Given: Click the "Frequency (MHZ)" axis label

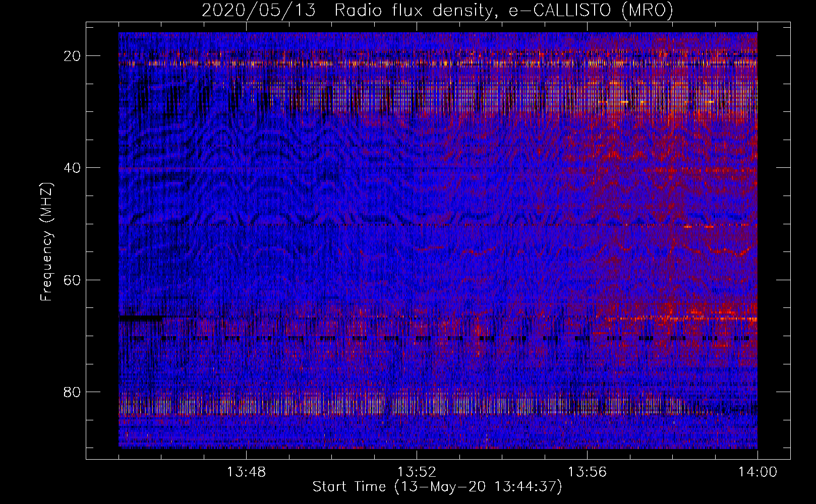Looking at the screenshot, I should click(46, 242).
